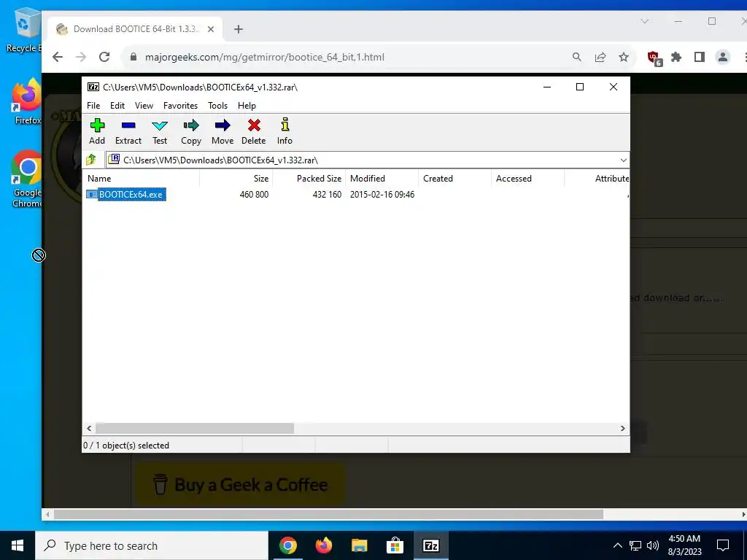The height and width of the screenshot is (560, 747).
Task: Click the red Delete icon
Action: [x=253, y=131]
